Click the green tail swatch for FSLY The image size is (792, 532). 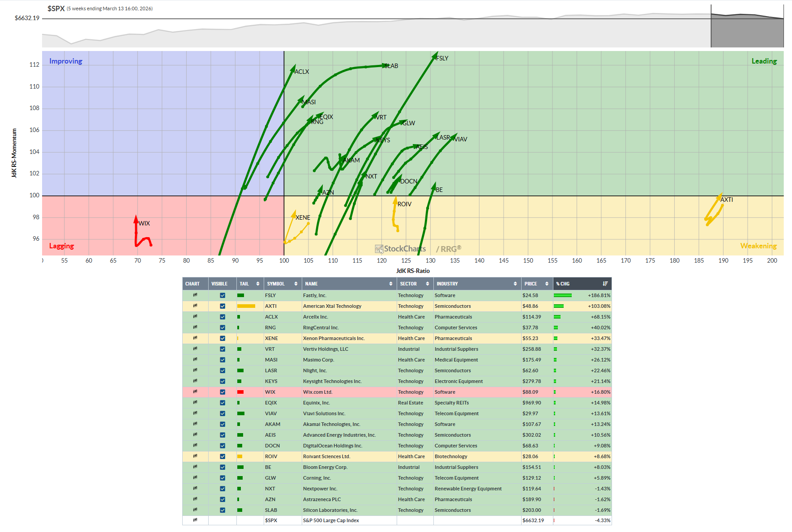click(240, 295)
